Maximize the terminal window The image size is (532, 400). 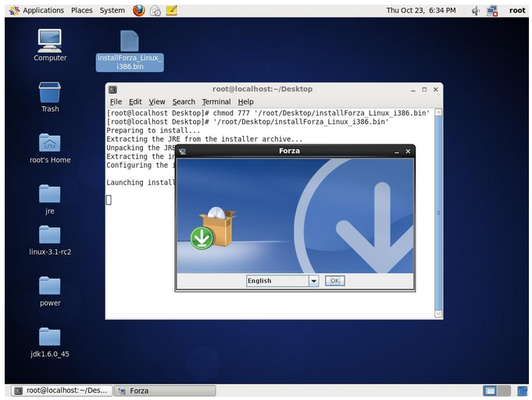424,90
